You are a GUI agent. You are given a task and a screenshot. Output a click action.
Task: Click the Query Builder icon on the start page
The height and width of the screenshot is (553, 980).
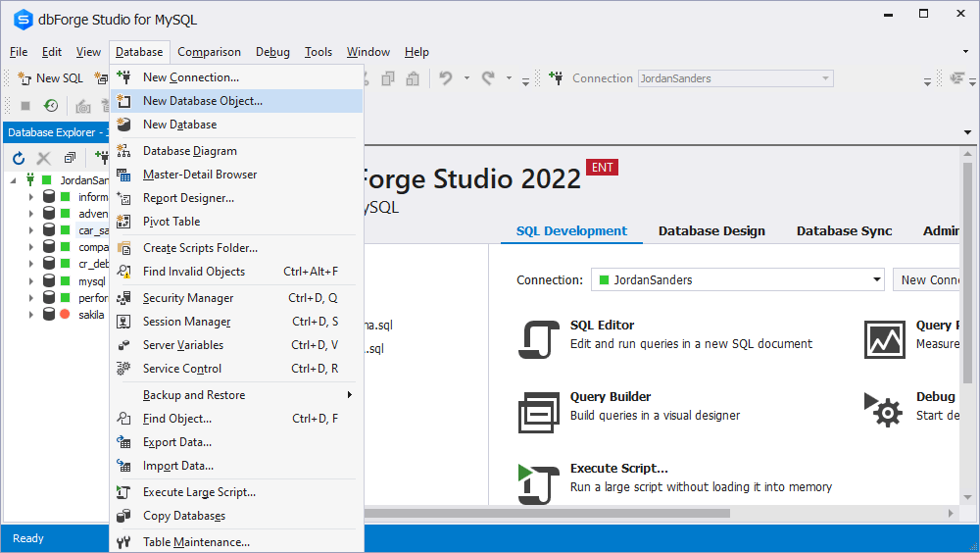(x=538, y=412)
